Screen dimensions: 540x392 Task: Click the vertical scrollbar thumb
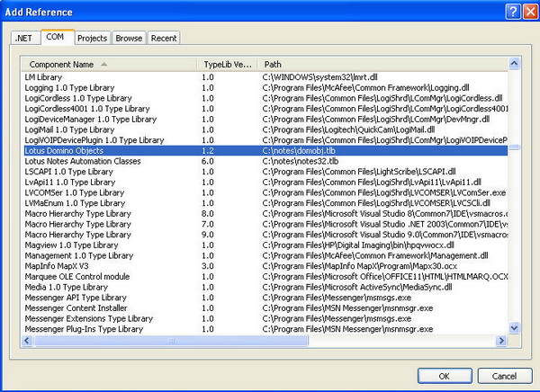point(514,147)
